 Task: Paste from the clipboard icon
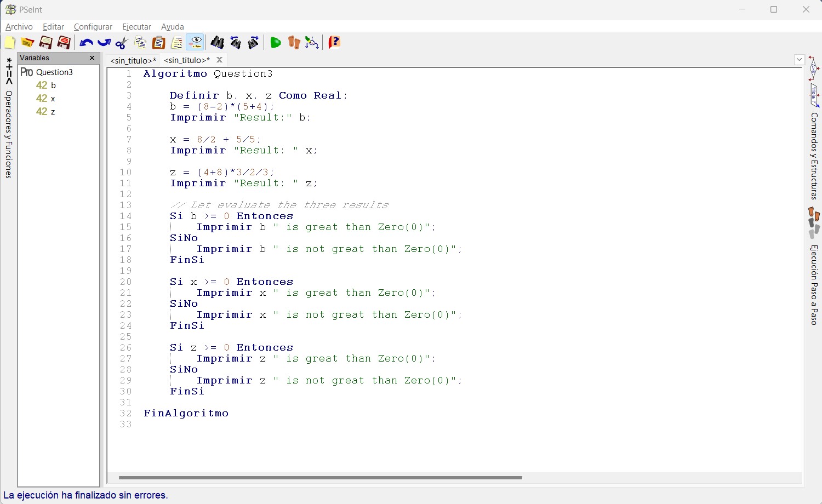coord(158,43)
